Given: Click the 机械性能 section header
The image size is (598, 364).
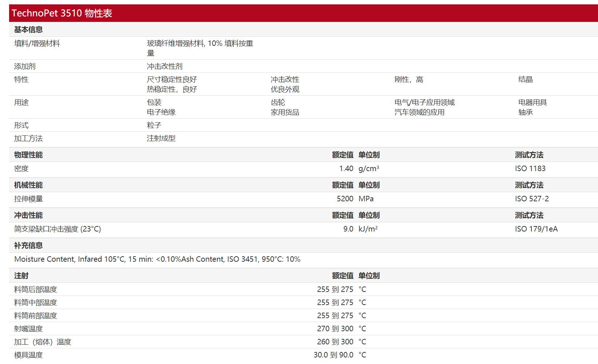Looking at the screenshot, I should tap(28, 185).
